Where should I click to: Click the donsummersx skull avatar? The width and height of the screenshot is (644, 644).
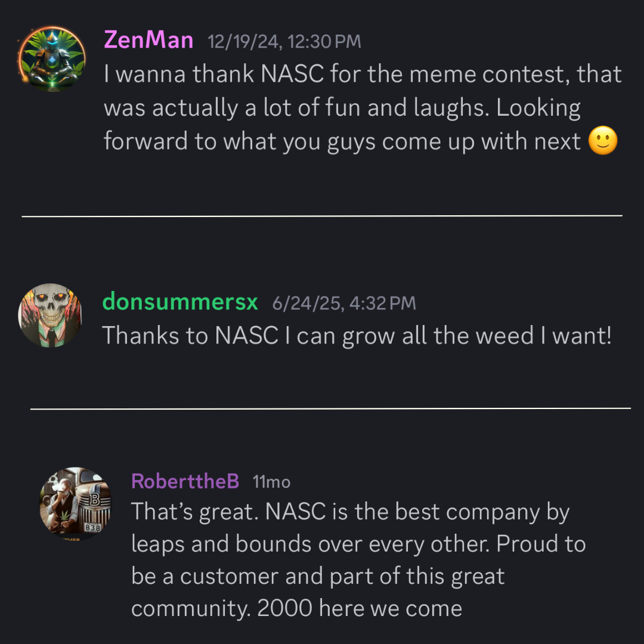pyautogui.click(x=50, y=315)
